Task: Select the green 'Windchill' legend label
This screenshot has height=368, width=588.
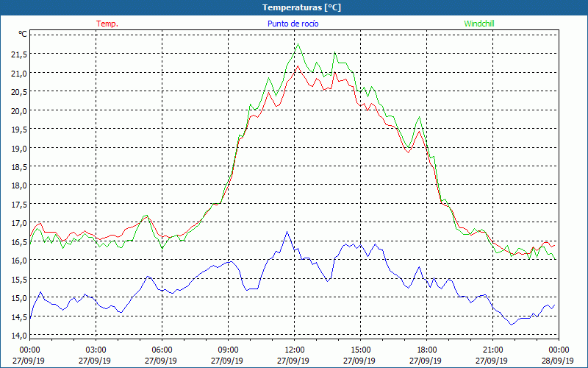Action: click(479, 24)
